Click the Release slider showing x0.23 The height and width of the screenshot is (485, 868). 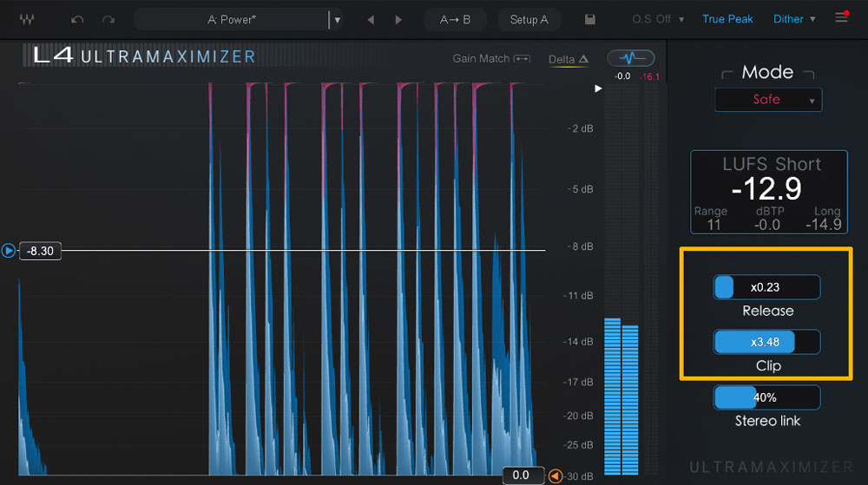pyautogui.click(x=766, y=287)
